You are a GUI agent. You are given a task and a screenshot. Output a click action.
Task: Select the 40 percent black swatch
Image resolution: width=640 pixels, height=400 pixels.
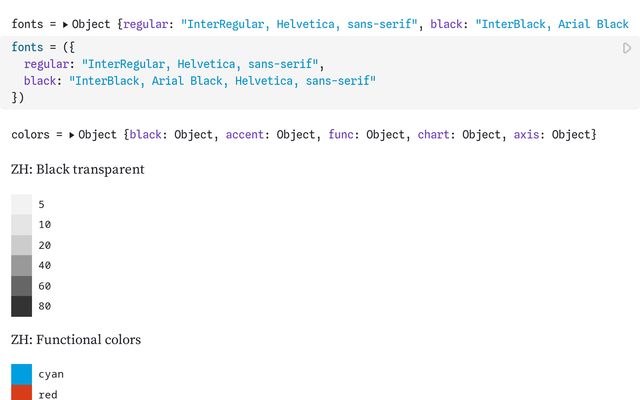(x=21, y=266)
